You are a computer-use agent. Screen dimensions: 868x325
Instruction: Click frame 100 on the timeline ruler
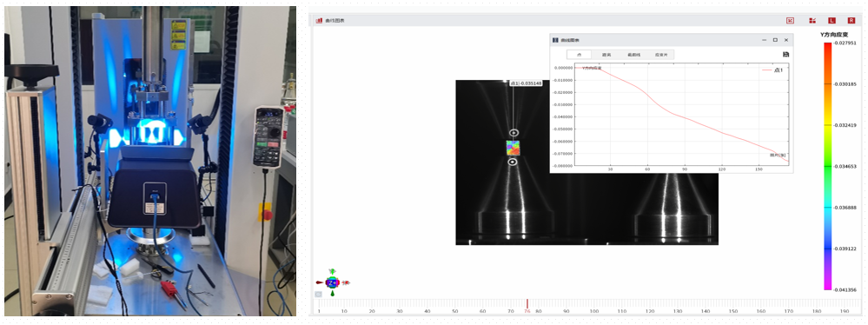click(x=594, y=311)
